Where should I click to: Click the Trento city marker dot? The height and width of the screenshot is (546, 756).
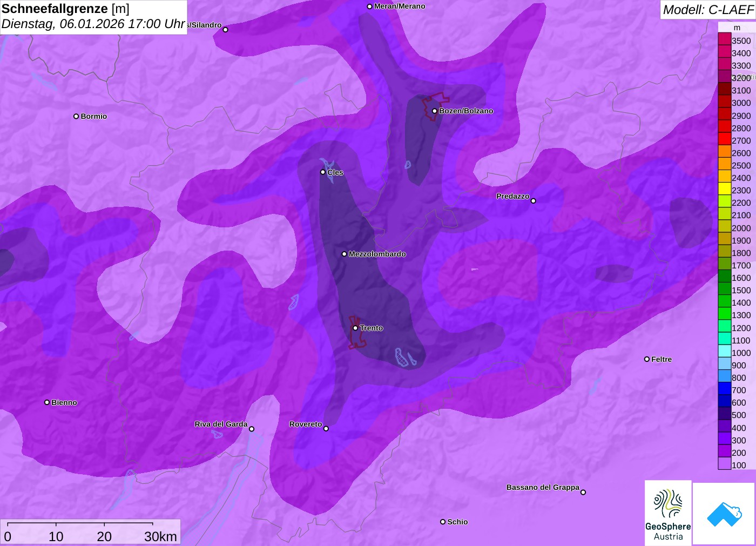tap(355, 328)
